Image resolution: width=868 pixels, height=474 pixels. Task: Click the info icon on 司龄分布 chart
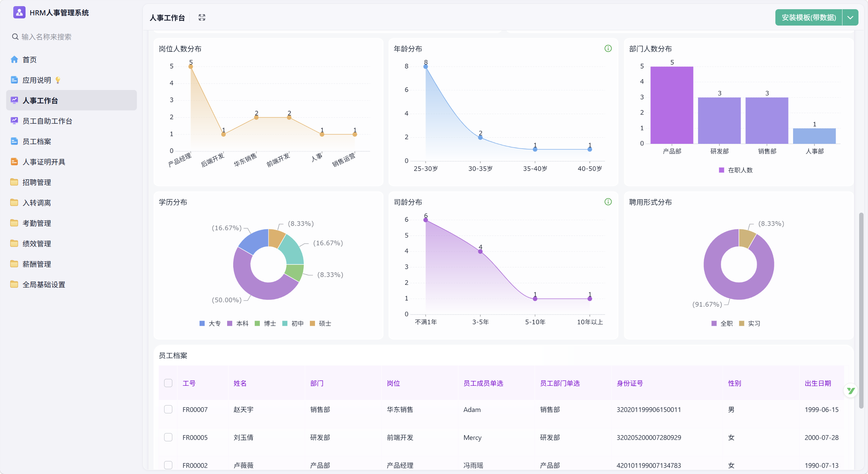click(608, 202)
